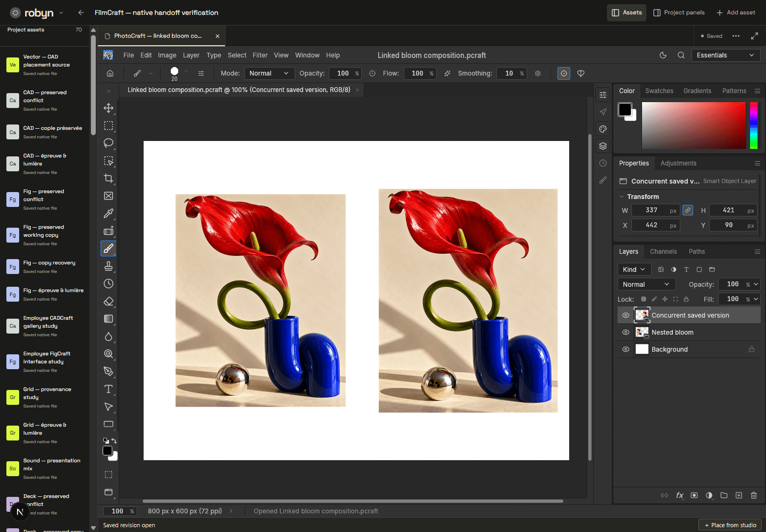Screen dimensions: 766x532
Task: Select the Eraser tool
Action: point(109,301)
